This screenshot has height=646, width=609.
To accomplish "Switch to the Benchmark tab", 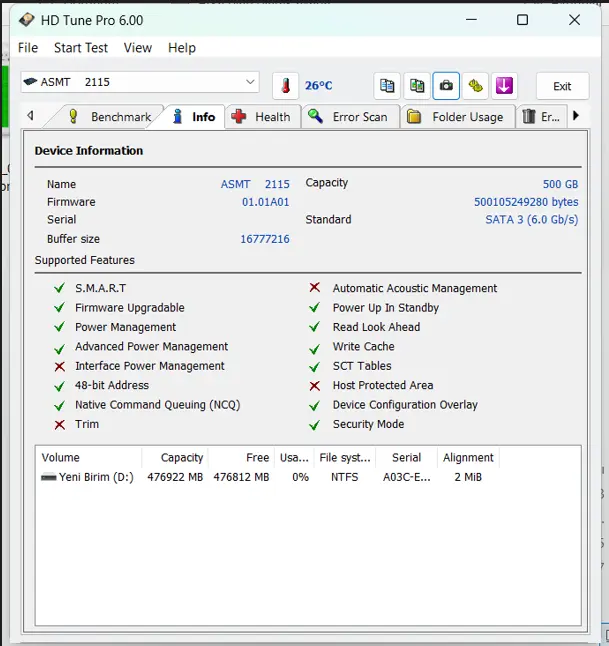I will (110, 117).
